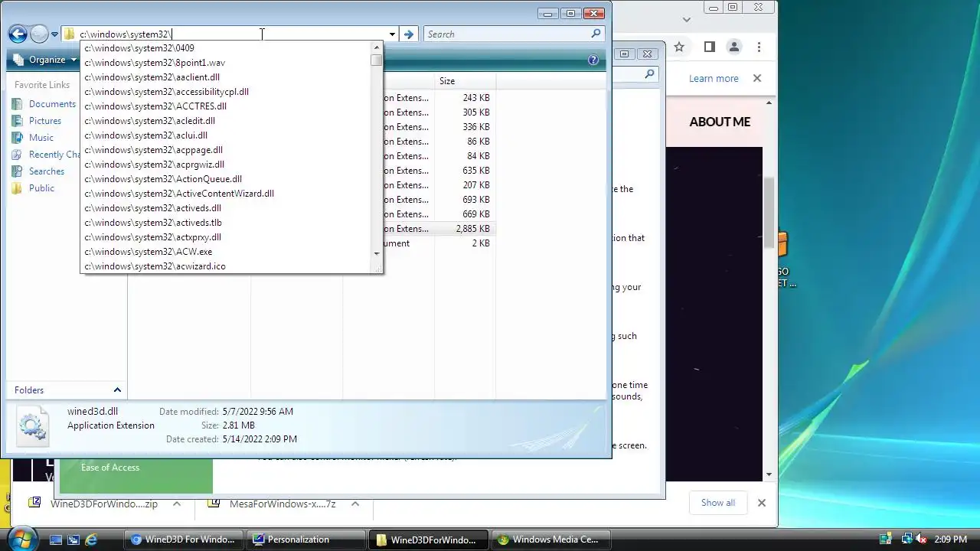Viewport: 980px width, 551px height.
Task: Select the file row sized 2,885 KB
Action: click(438, 229)
